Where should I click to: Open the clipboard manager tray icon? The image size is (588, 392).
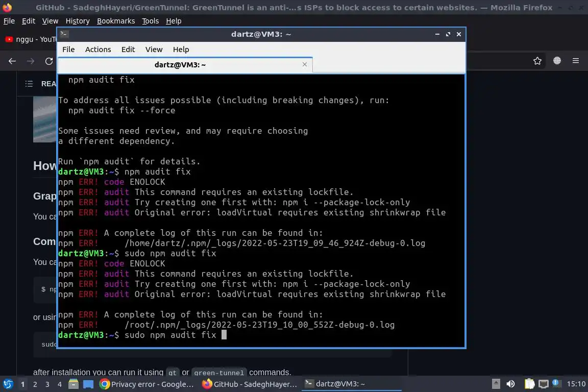[529, 384]
